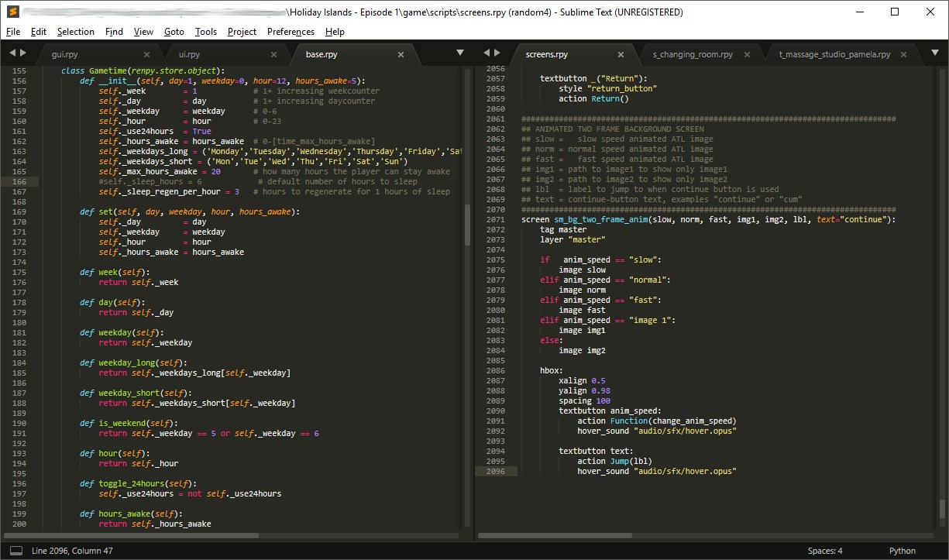Close the s_changing_room.rpy tab
This screenshot has width=949, height=560.
tap(747, 55)
